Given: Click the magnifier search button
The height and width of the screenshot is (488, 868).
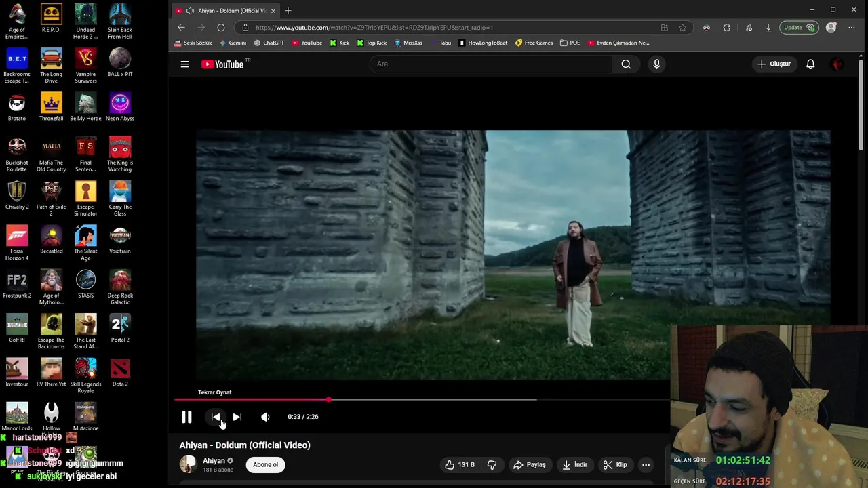Looking at the screenshot, I should [x=626, y=64].
